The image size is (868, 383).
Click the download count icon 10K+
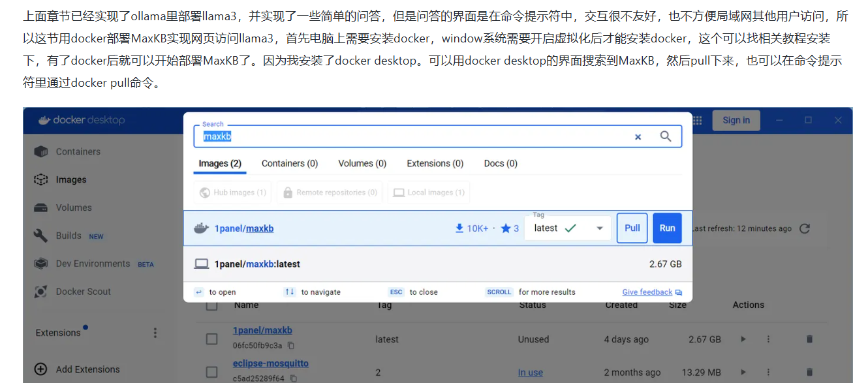tap(459, 228)
